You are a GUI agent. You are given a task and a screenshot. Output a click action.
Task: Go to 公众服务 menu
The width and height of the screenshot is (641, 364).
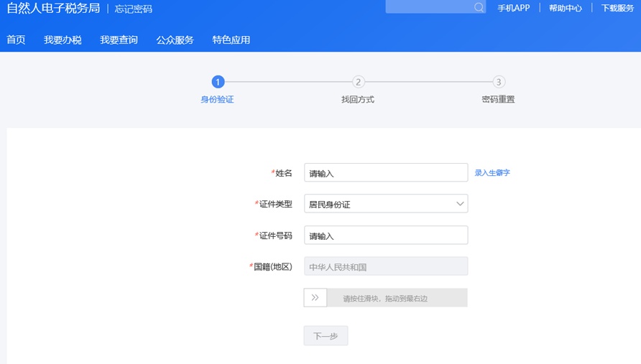(x=175, y=40)
